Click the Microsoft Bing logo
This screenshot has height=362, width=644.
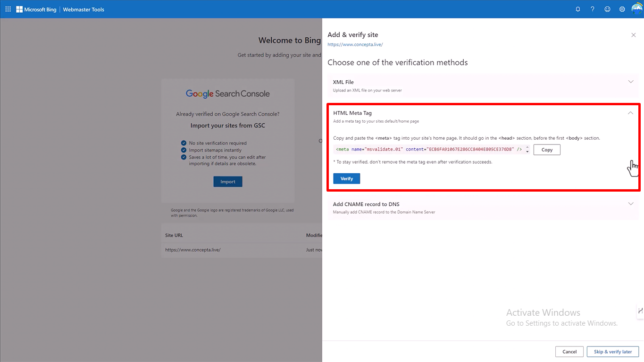pos(36,9)
